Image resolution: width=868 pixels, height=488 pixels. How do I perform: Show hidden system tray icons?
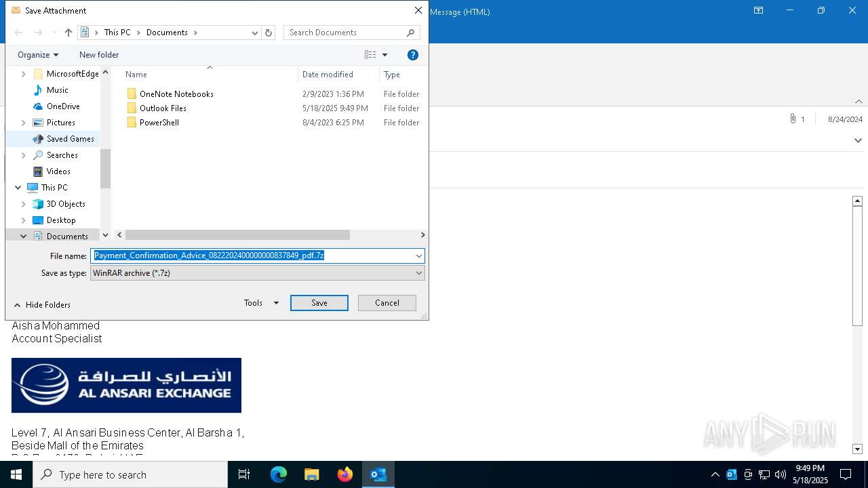[x=715, y=474]
